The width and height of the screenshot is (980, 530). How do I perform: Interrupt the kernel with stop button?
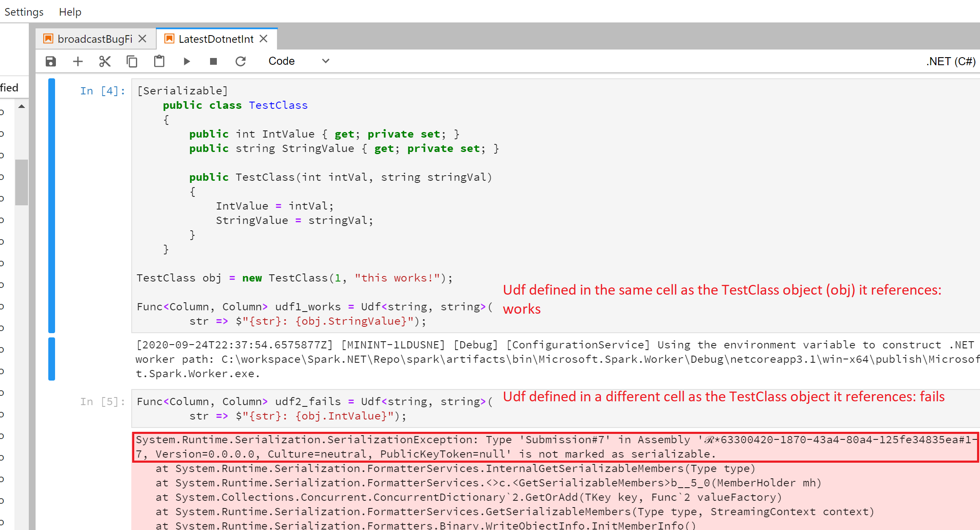(213, 61)
